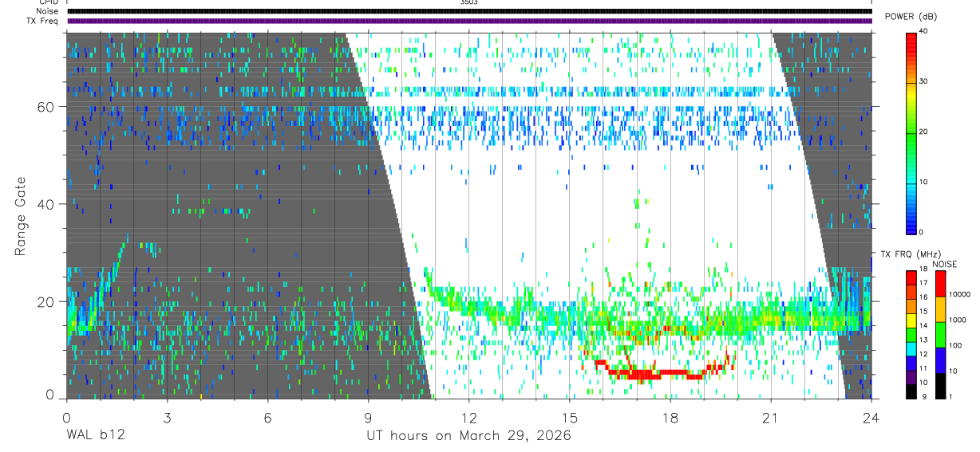Click the yellow segment of NOISE colorbar

tap(940, 309)
